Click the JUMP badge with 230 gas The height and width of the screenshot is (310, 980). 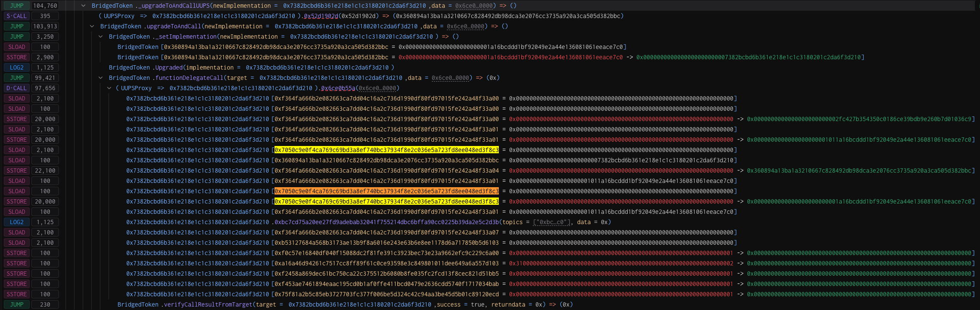pos(17,304)
